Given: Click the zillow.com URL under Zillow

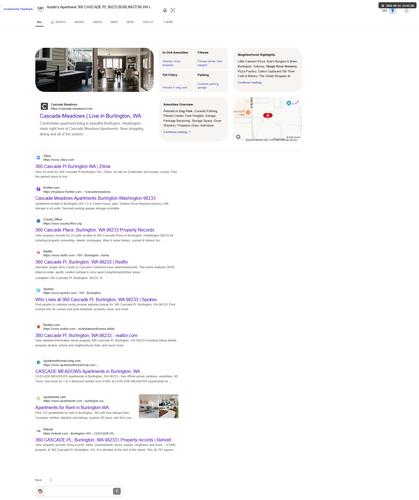Looking at the screenshot, I should 59,160.
